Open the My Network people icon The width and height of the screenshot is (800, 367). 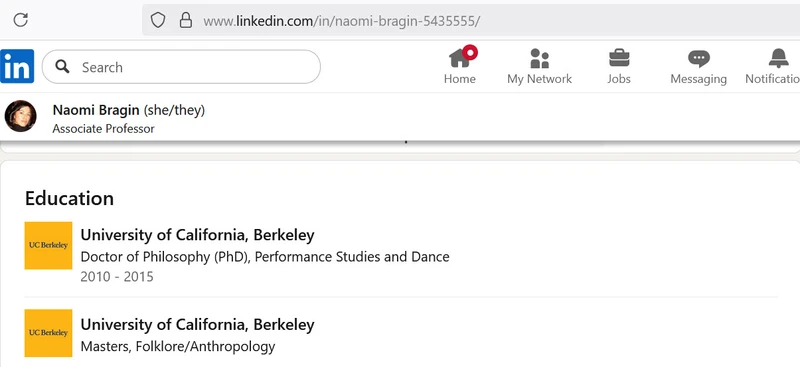click(539, 58)
